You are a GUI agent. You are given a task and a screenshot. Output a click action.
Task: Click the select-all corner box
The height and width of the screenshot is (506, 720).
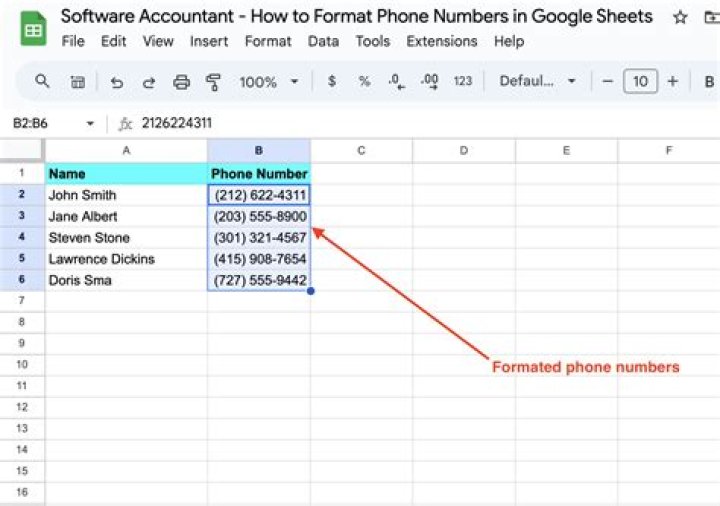[22, 151]
